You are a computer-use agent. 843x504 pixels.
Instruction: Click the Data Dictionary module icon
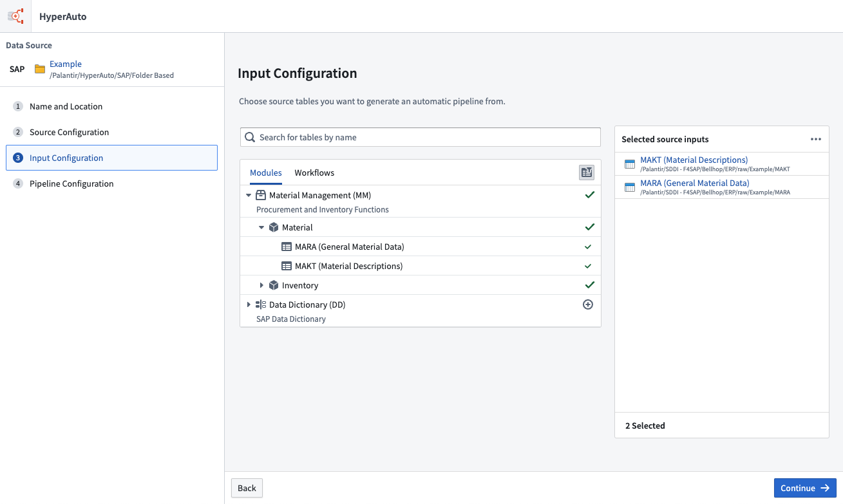[261, 304]
